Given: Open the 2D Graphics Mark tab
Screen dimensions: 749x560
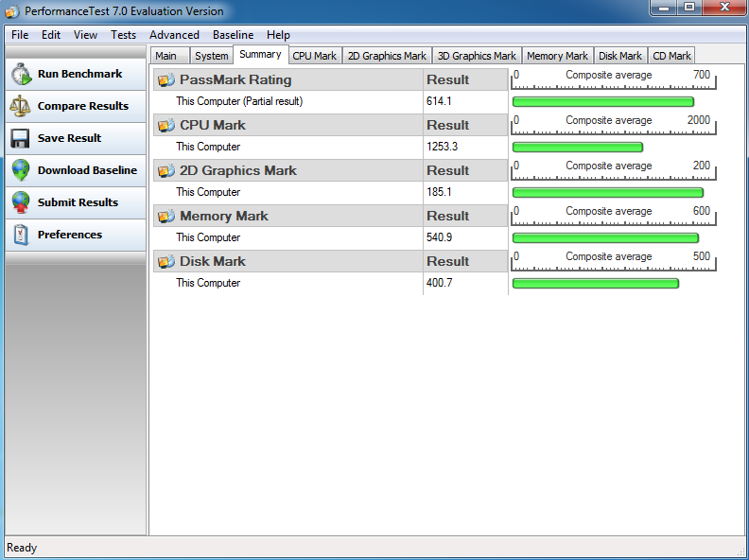Looking at the screenshot, I should click(387, 56).
